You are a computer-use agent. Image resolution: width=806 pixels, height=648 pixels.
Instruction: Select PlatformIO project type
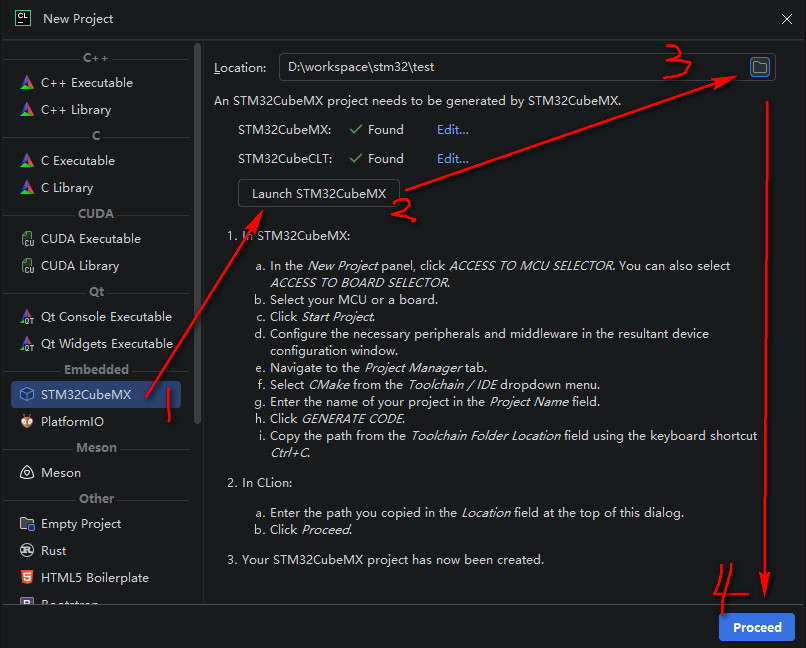pyautogui.click(x=96, y=421)
